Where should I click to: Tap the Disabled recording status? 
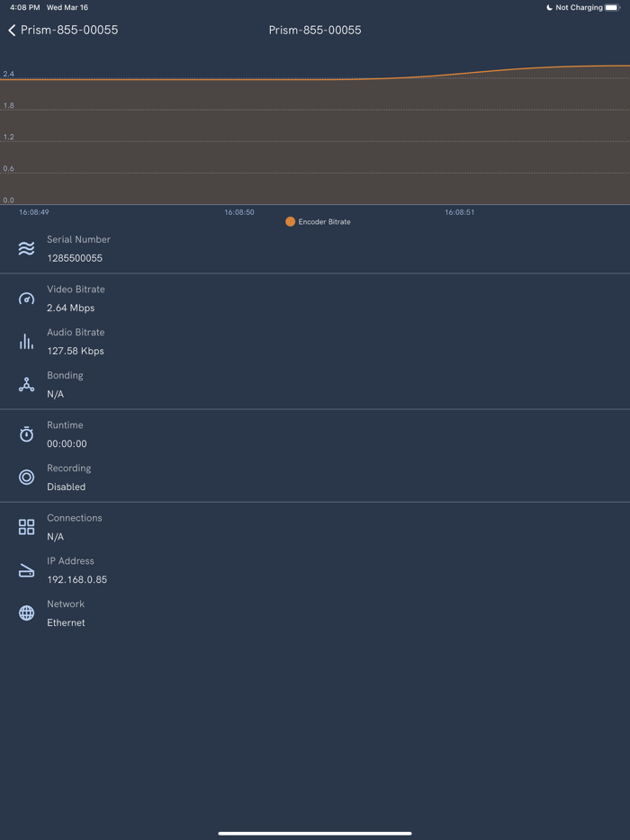[x=67, y=487]
